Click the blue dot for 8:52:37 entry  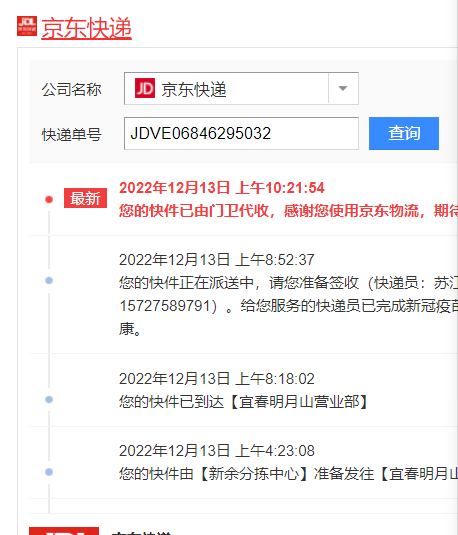[x=49, y=280]
